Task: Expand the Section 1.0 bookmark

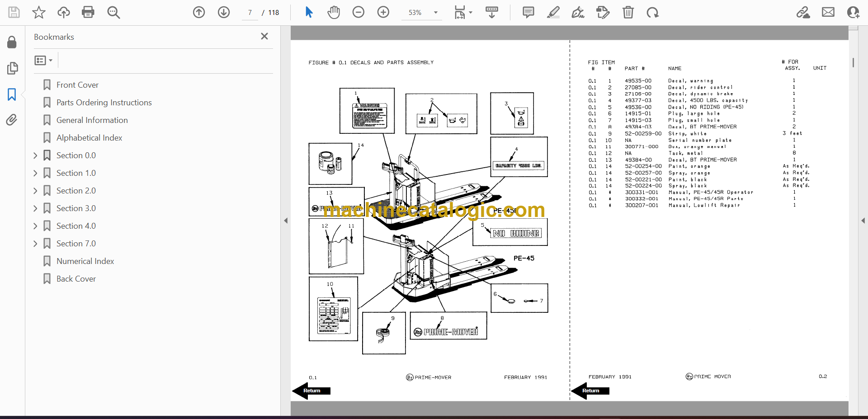Action: pos(35,173)
